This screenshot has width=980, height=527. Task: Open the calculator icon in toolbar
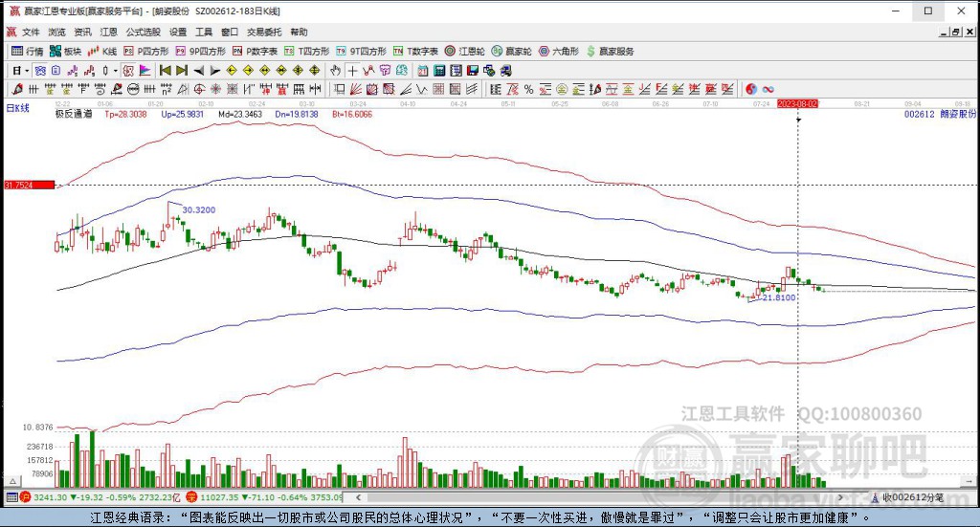coord(439,71)
